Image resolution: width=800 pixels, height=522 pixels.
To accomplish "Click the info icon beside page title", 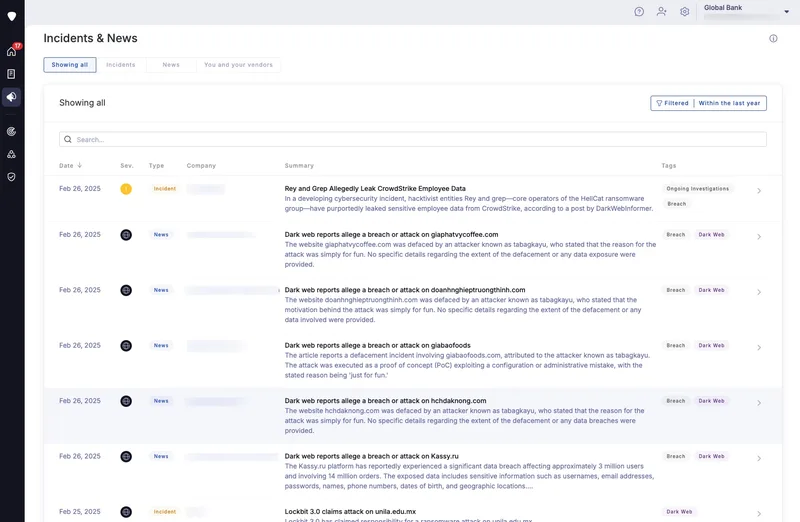I will 773,38.
